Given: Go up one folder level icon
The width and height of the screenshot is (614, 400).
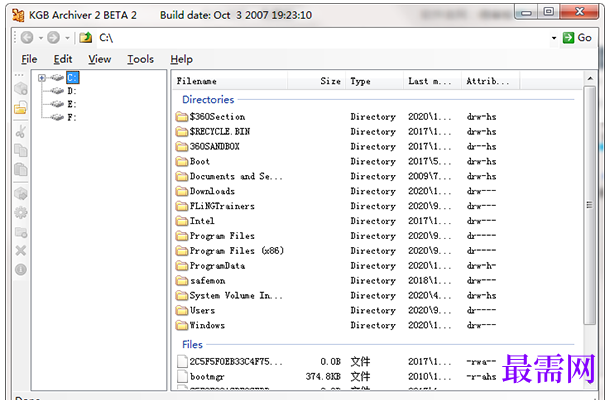Looking at the screenshot, I should click(86, 38).
